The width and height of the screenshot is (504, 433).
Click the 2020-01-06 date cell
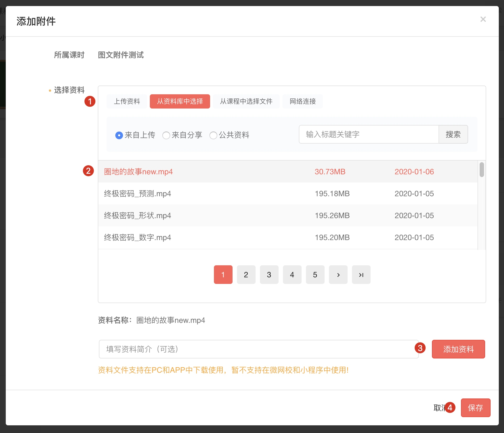point(414,172)
